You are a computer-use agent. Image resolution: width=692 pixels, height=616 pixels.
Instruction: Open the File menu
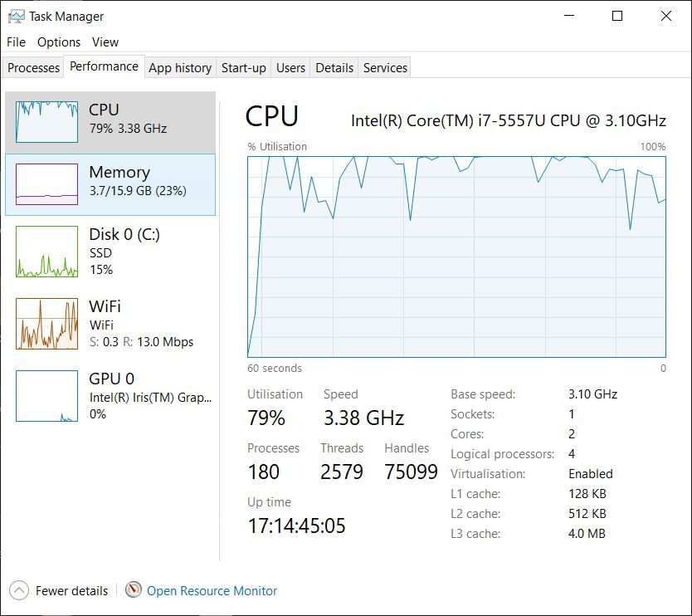tap(16, 42)
